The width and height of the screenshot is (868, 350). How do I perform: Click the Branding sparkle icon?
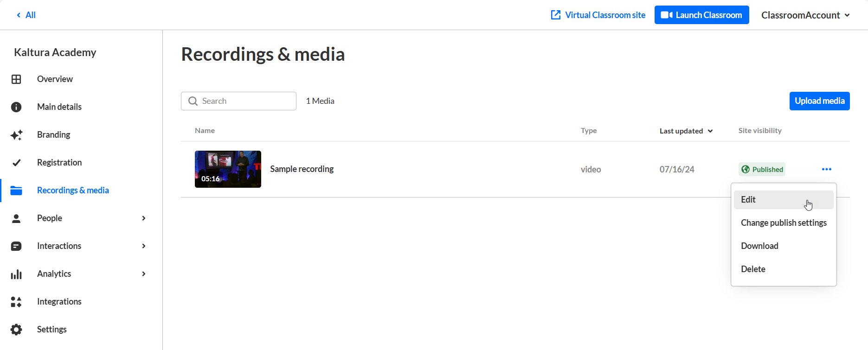click(x=16, y=135)
